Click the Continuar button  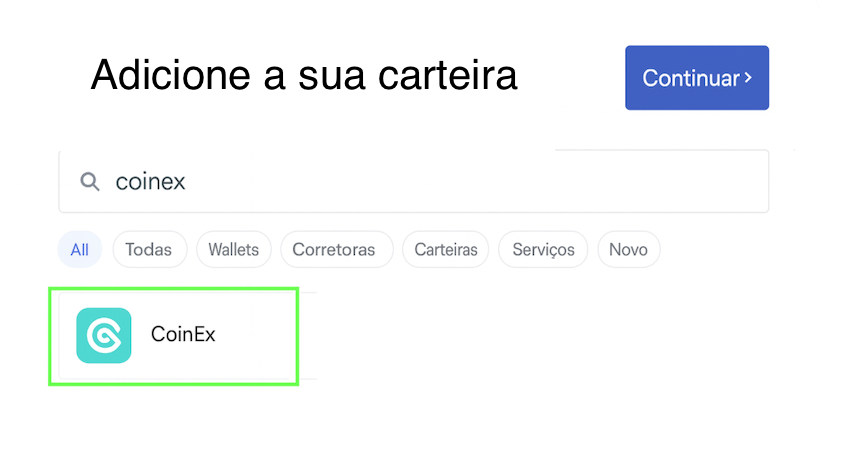click(x=697, y=78)
